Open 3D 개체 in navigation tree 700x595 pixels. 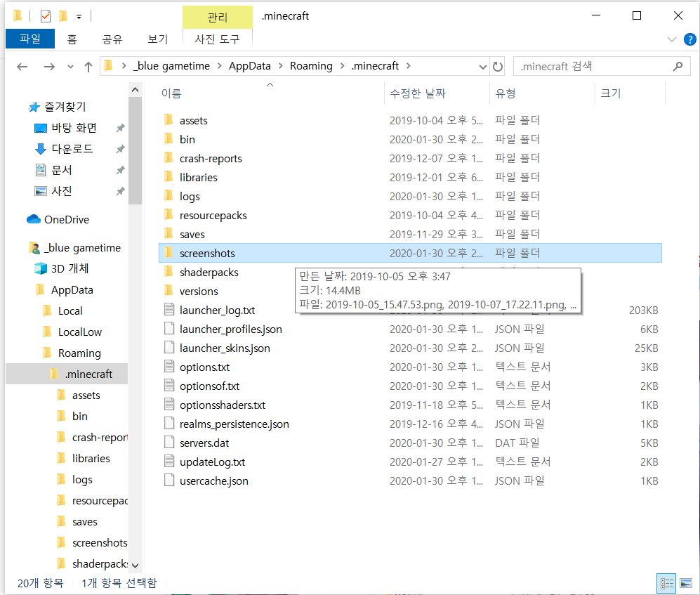tap(70, 268)
